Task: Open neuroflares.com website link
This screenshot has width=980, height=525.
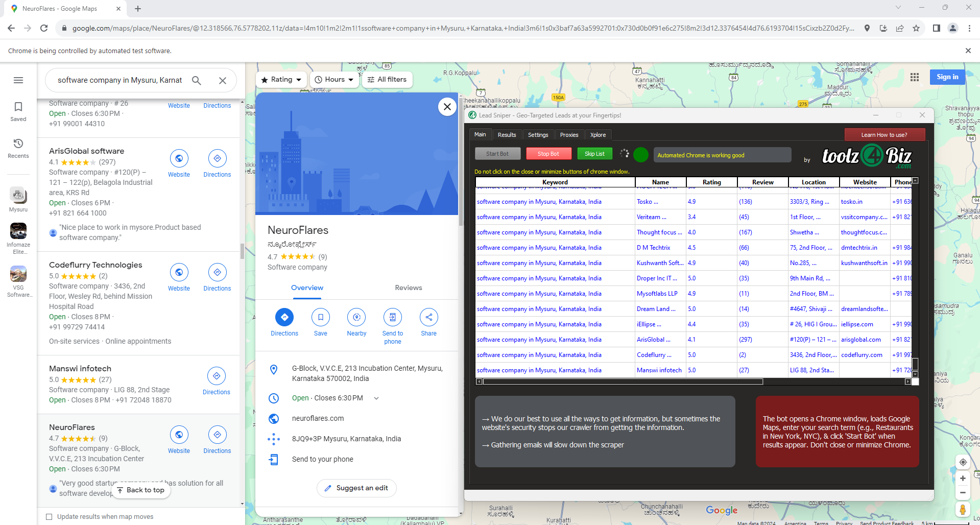Action: tap(318, 418)
